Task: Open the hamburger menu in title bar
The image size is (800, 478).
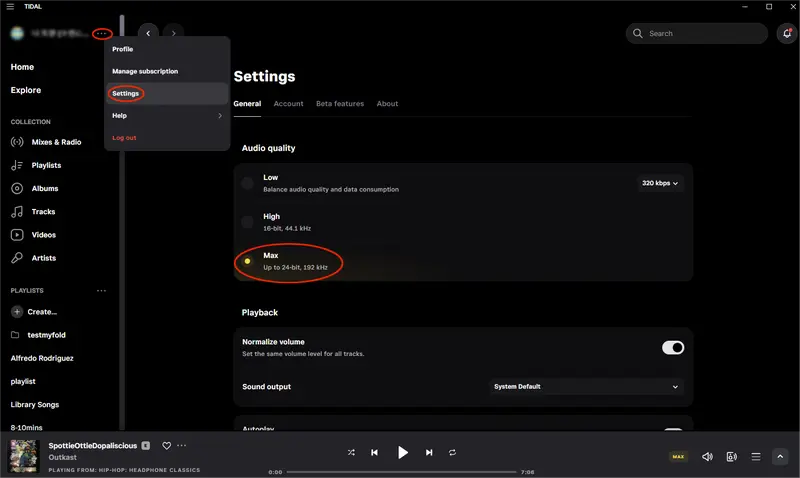Action: 10,7
